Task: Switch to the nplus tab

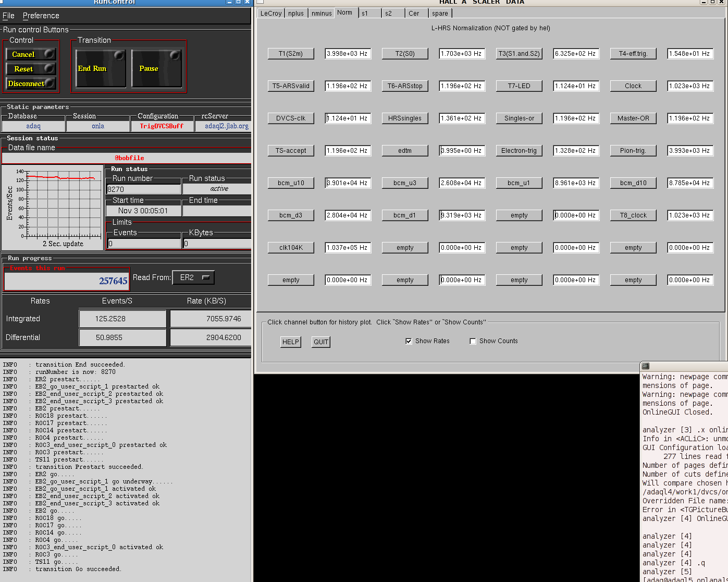Action: click(x=296, y=14)
